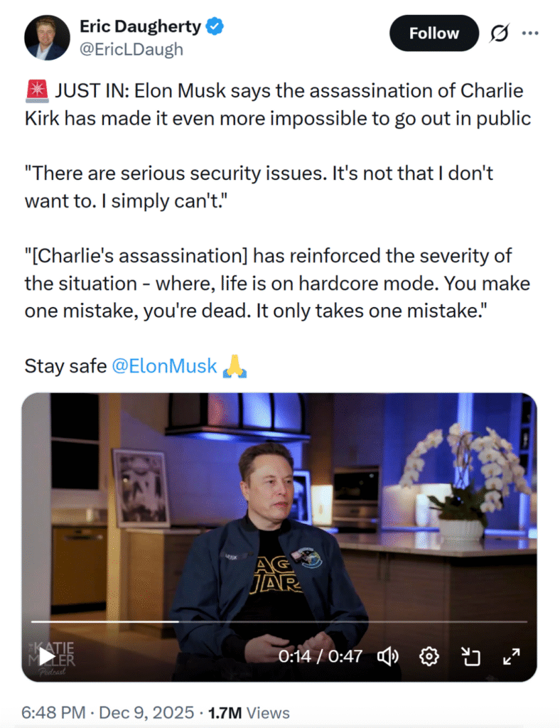560x728 pixels.
Task: Click the video progress bar
Action: (x=279, y=621)
